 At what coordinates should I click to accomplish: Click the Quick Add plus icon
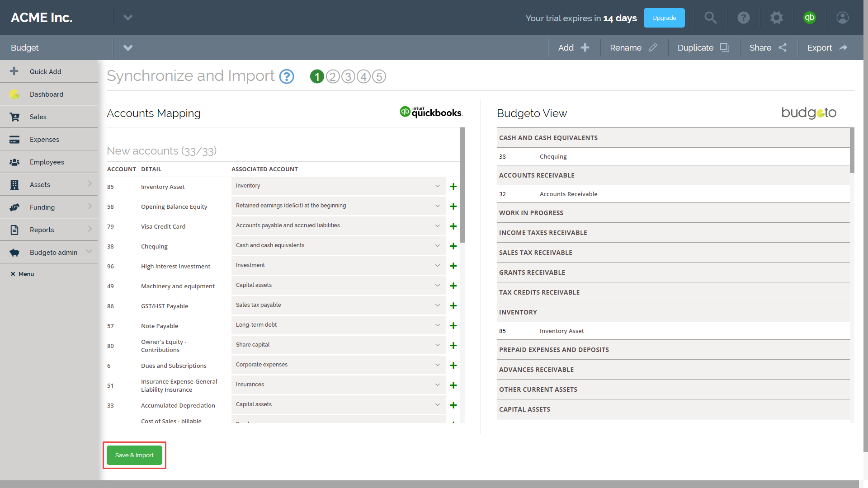14,71
